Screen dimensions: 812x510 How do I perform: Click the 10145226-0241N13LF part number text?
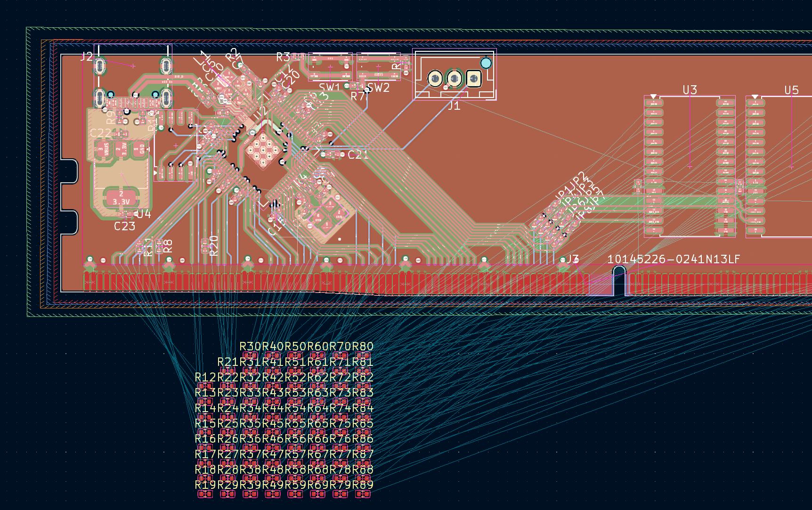[x=673, y=259]
